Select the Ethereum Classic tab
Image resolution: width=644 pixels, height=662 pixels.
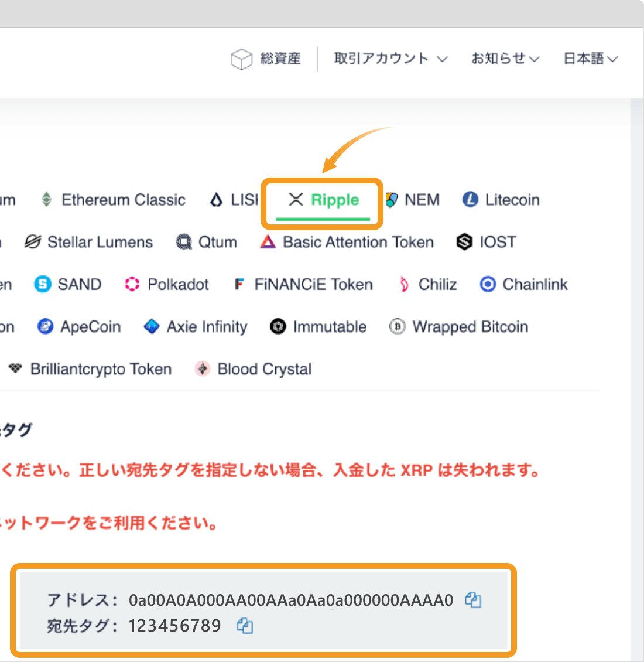coord(114,200)
